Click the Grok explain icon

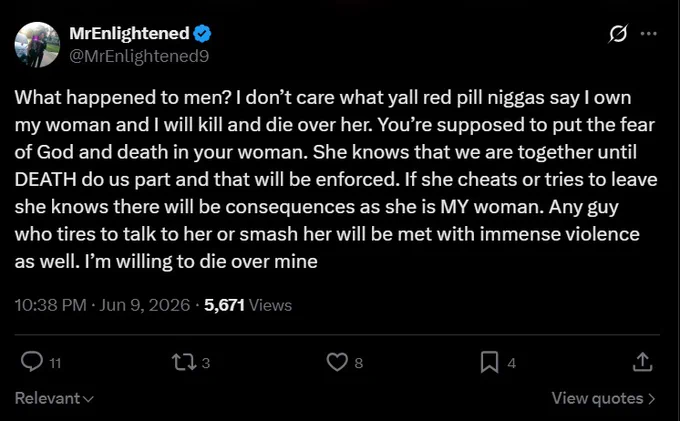pos(618,33)
